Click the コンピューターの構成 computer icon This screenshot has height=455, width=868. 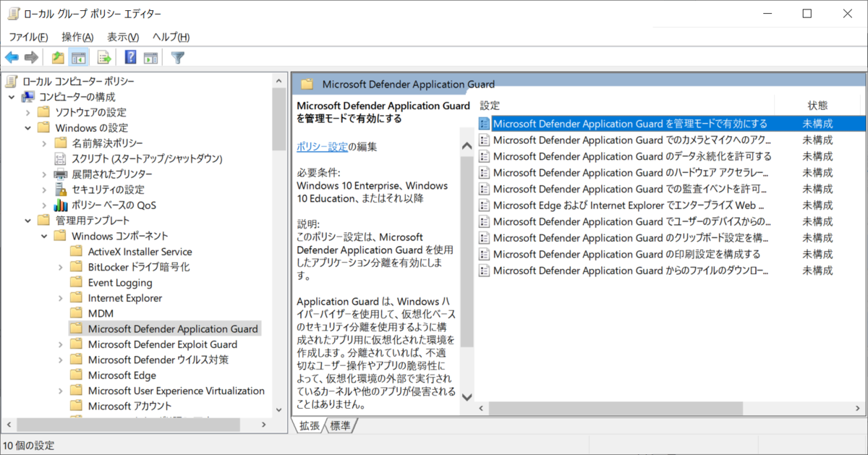coord(27,97)
